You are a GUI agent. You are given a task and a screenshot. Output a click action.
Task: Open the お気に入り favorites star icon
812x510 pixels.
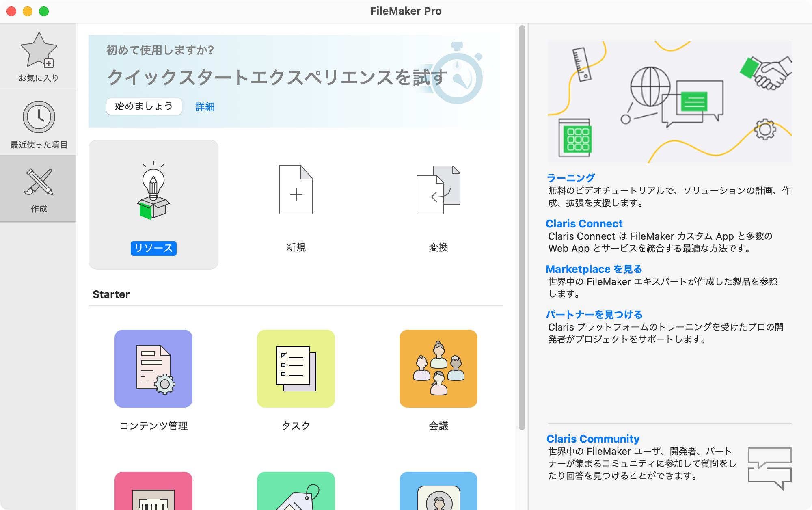click(39, 50)
